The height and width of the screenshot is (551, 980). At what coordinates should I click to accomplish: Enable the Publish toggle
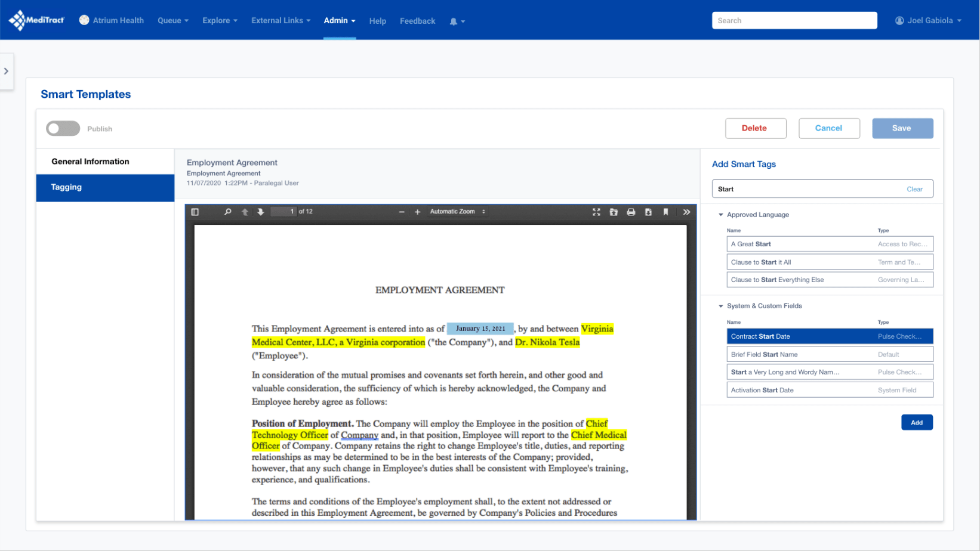pos(63,128)
